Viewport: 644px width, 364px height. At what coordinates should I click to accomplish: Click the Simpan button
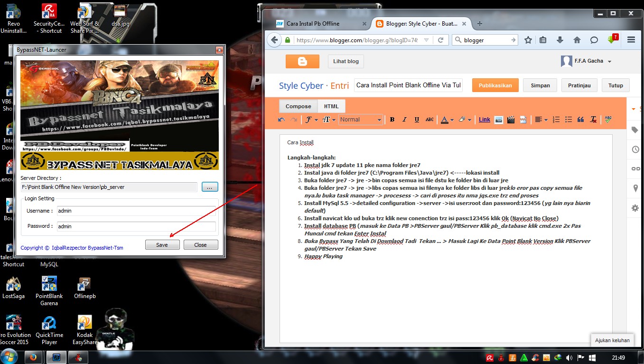[540, 85]
